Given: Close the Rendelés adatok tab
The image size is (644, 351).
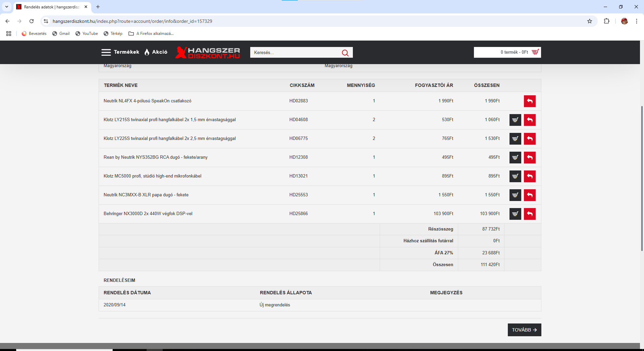Looking at the screenshot, I should pos(86,7).
